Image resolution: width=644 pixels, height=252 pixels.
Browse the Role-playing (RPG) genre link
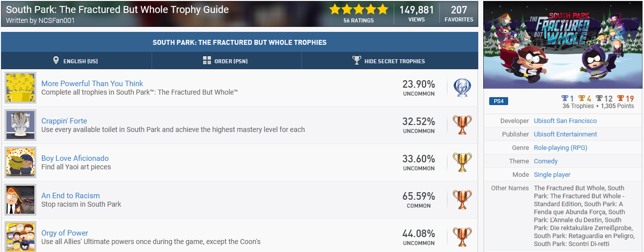[x=560, y=148]
